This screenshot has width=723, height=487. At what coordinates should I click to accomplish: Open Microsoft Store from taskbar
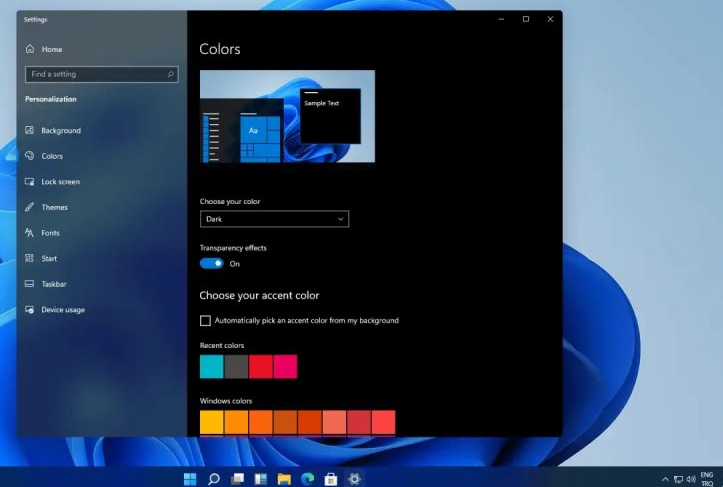(x=331, y=479)
